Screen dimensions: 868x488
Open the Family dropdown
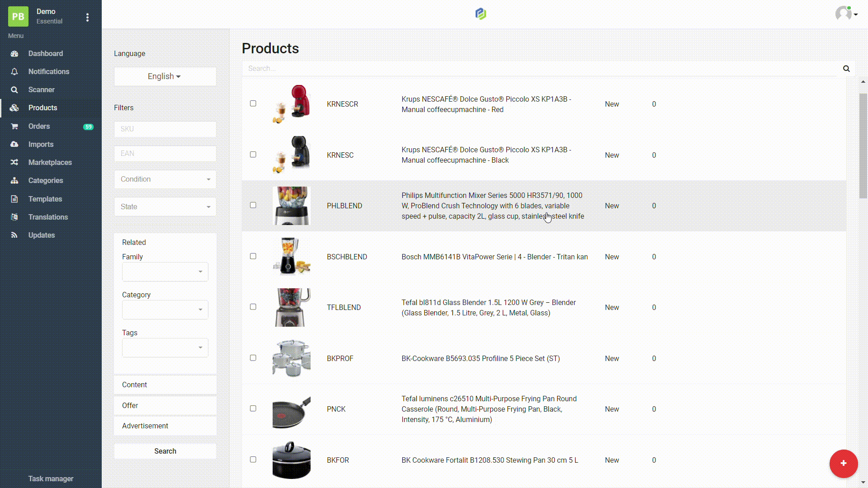point(165,272)
